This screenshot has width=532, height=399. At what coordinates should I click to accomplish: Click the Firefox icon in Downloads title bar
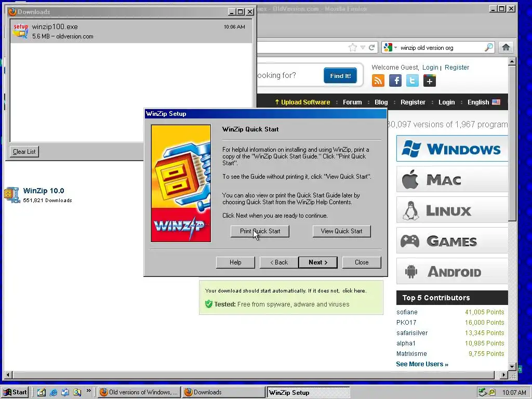point(12,11)
